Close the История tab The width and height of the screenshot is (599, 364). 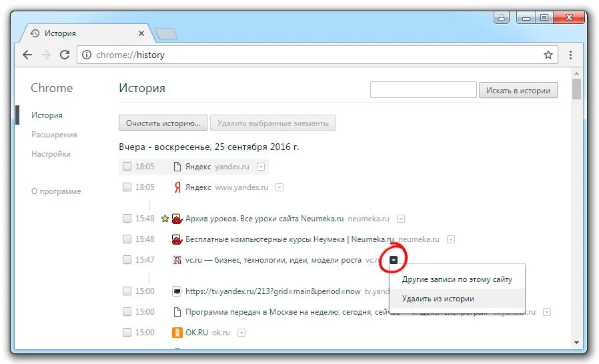click(x=141, y=33)
